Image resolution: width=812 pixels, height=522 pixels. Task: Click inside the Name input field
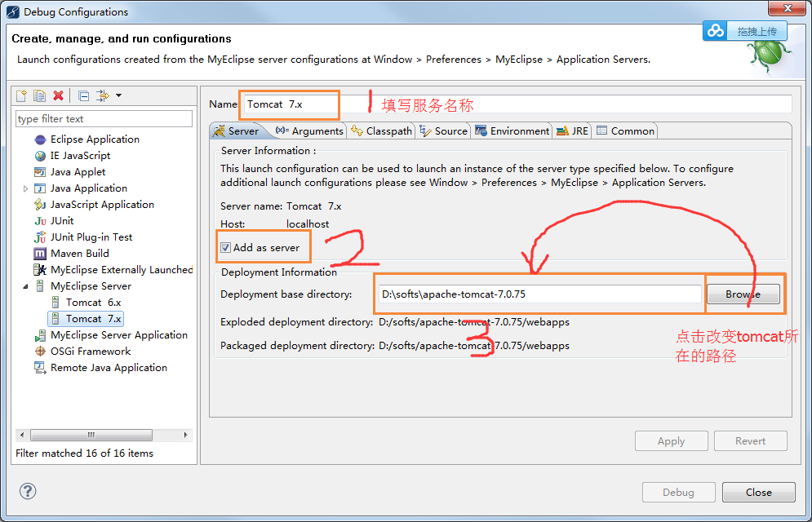(288, 104)
